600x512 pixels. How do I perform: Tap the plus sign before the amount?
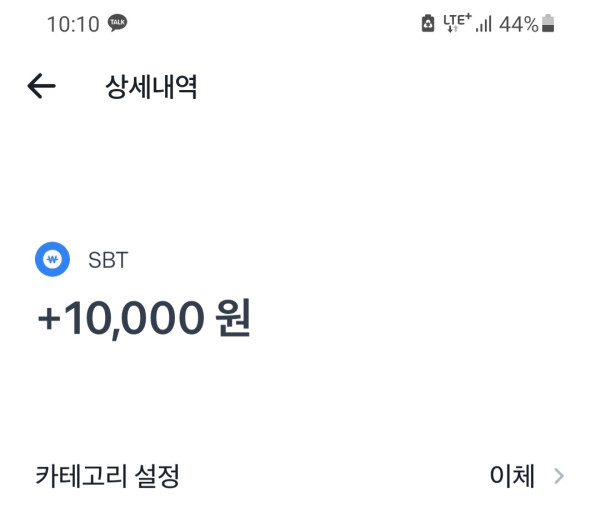(48, 319)
